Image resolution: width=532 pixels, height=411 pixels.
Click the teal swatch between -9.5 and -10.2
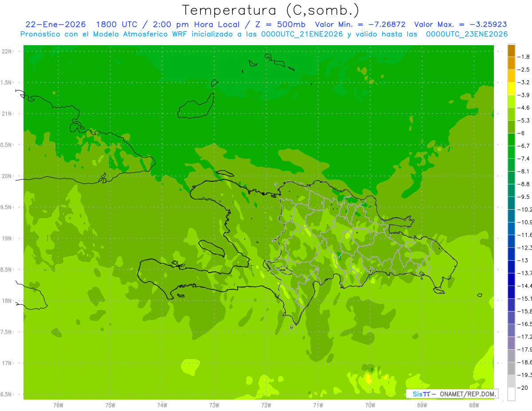pos(511,203)
